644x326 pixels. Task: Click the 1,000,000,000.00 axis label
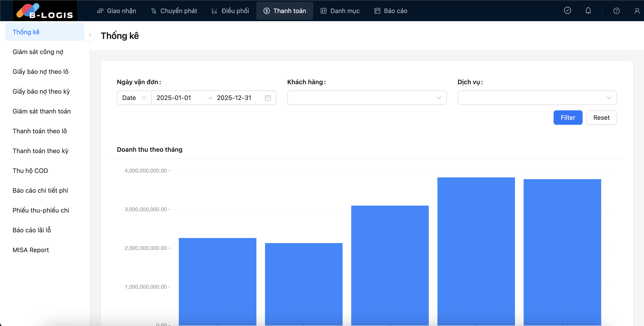(145, 287)
